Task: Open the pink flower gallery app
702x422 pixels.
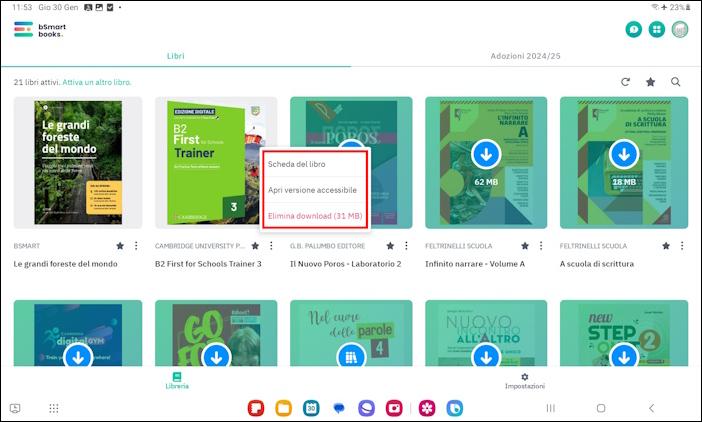Action: tap(427, 408)
